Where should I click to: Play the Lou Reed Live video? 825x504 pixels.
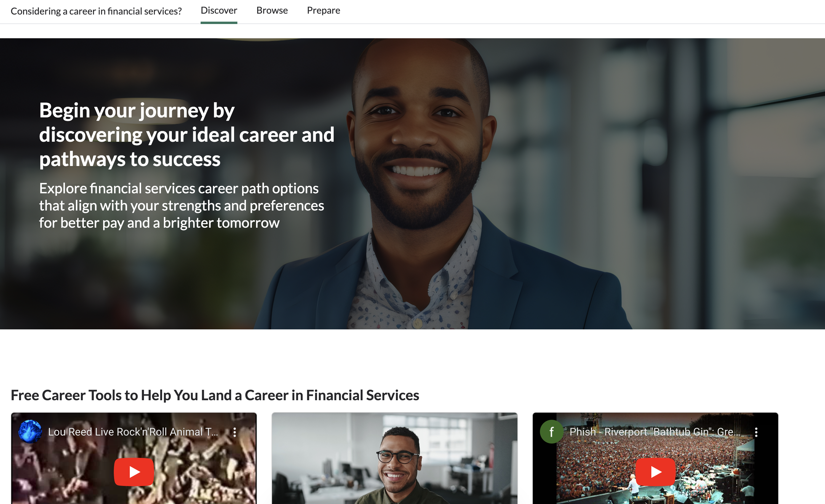[134, 471]
